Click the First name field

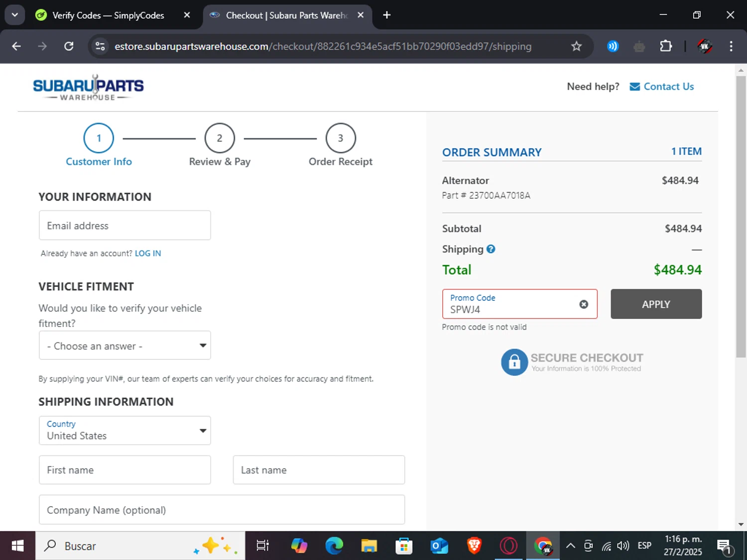coord(125,470)
